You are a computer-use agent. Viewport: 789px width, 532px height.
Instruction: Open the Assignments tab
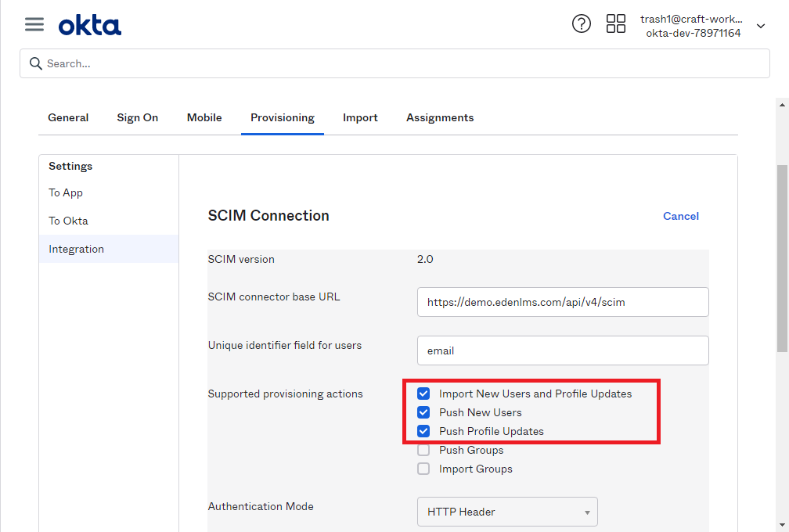click(440, 117)
